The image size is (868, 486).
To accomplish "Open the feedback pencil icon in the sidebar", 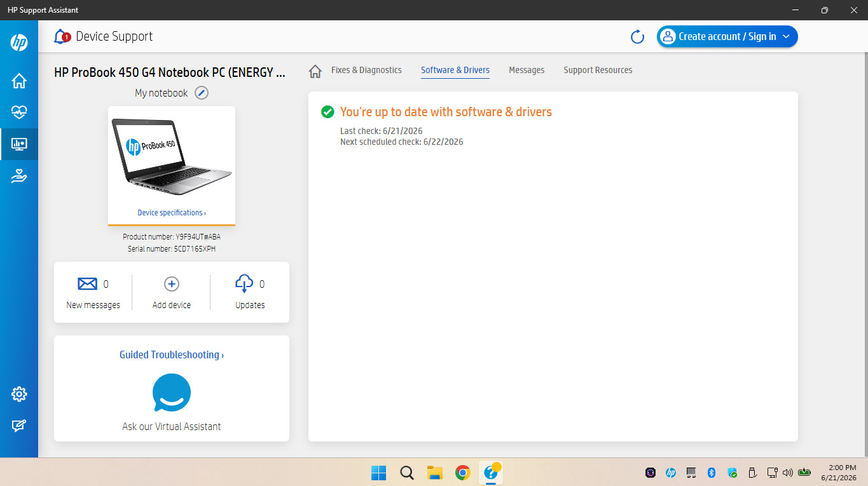I will point(19,426).
